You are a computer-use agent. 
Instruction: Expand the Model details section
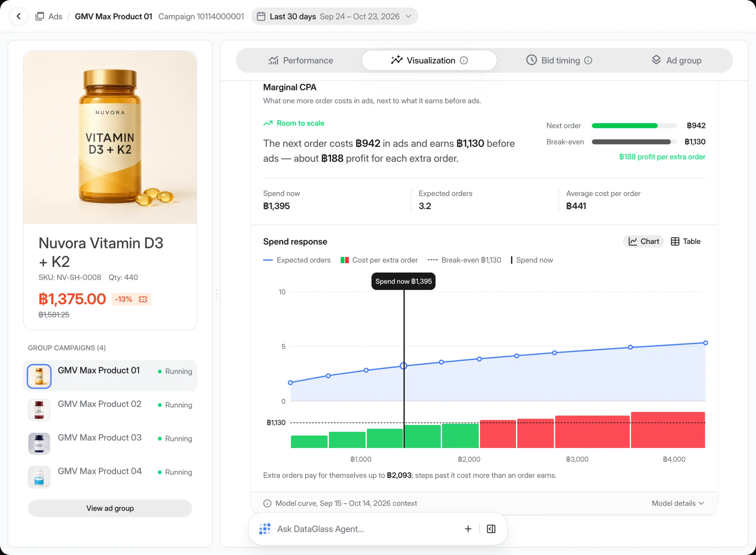click(678, 503)
